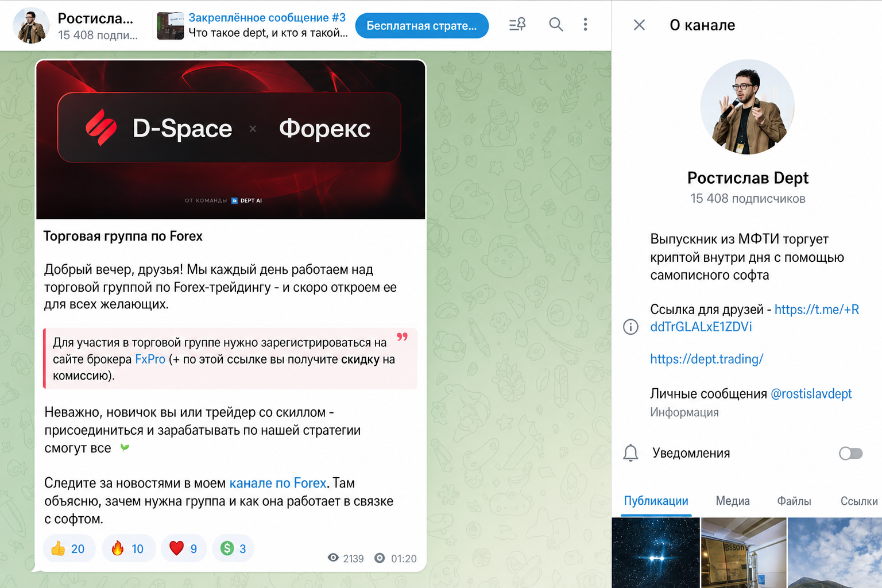Click the DEPT AI badge in the banner
The width and height of the screenshot is (882, 588).
click(x=247, y=200)
